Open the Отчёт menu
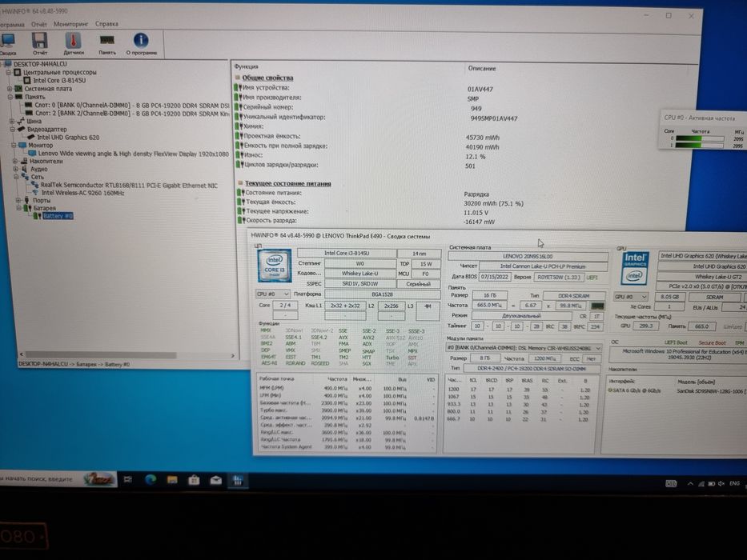747x560 pixels. pos(39,24)
